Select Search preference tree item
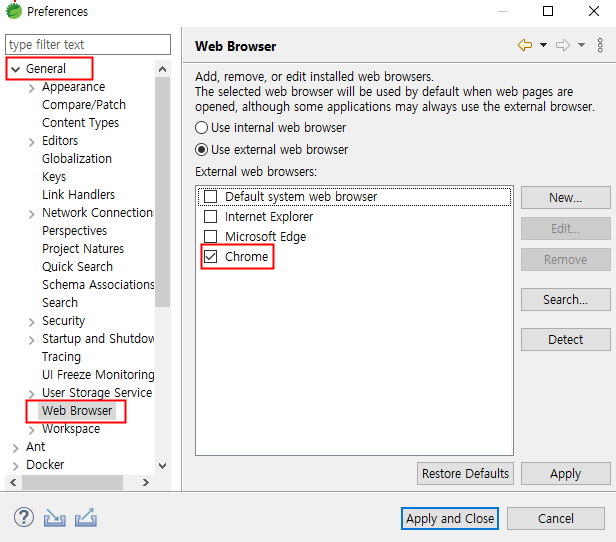This screenshot has height=542, width=616. [60, 303]
